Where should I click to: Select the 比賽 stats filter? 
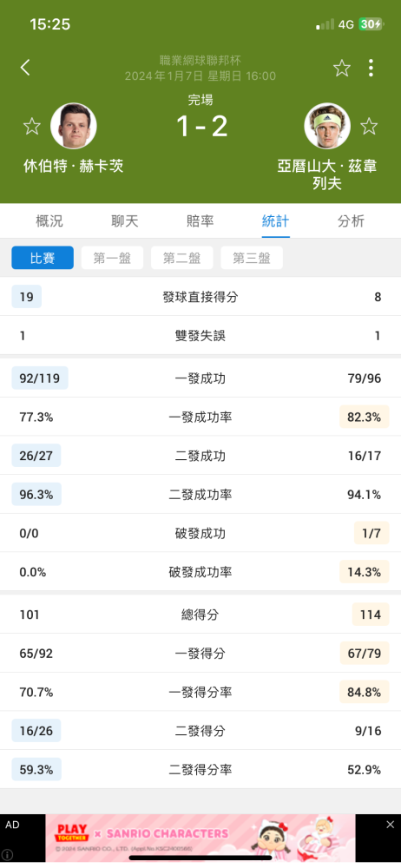pyautogui.click(x=43, y=258)
